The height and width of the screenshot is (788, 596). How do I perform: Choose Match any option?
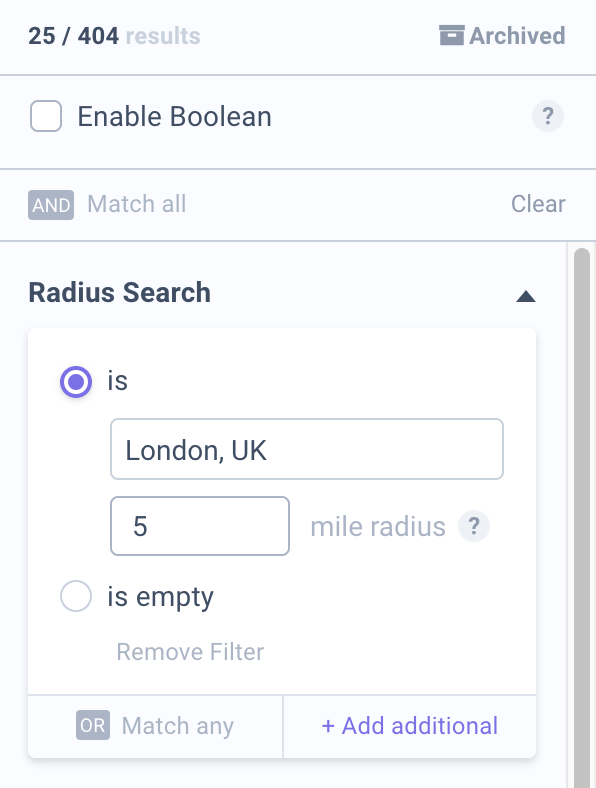[178, 726]
